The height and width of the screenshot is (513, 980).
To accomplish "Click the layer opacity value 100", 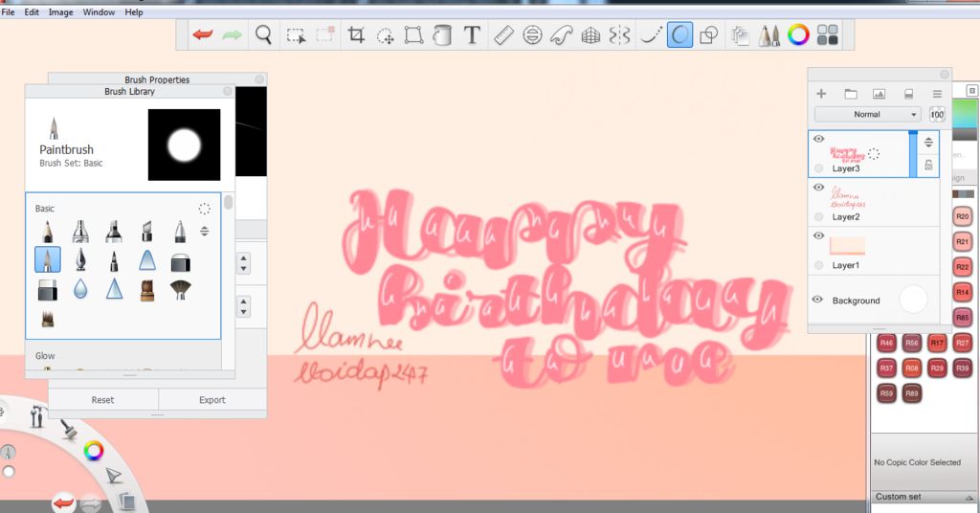I will click(937, 114).
